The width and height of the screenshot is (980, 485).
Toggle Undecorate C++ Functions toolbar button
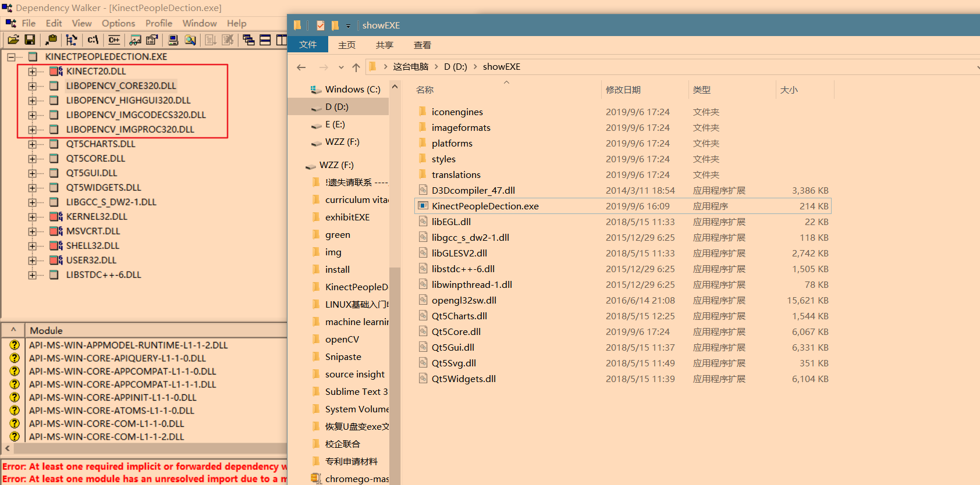tap(114, 40)
